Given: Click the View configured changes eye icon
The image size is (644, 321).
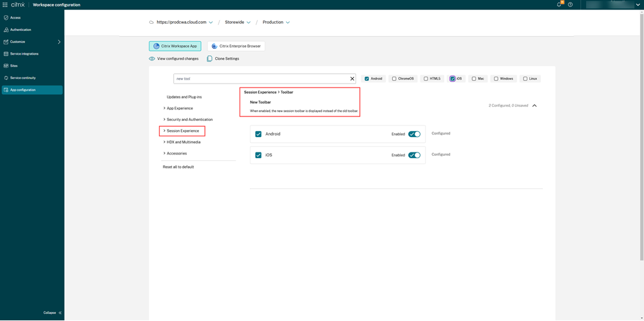Looking at the screenshot, I should pos(152,59).
